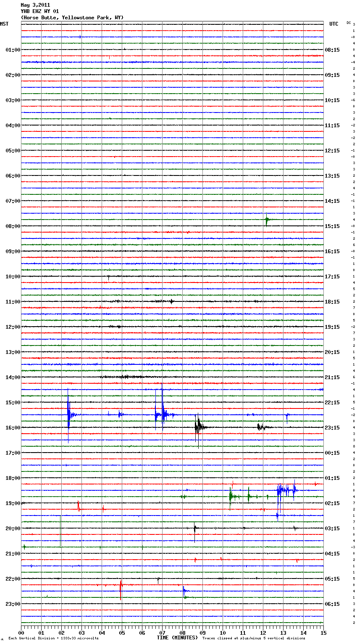Viewport: 357px width, 644px height.
Task: Click the date label May 3,2011
Action: click(x=35, y=5)
